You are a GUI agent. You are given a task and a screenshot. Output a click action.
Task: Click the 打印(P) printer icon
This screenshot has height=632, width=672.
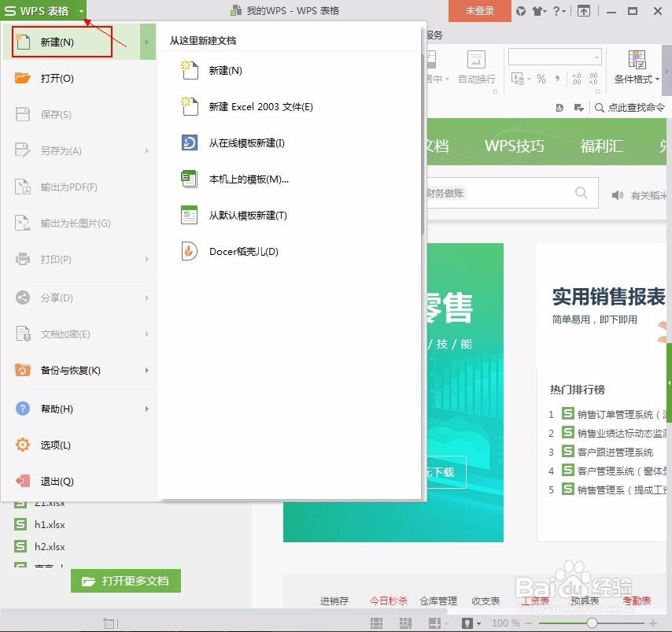click(x=23, y=259)
